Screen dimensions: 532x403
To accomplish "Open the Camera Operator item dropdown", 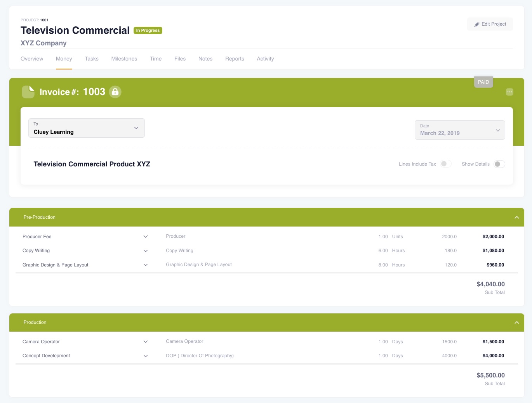I will tap(146, 342).
